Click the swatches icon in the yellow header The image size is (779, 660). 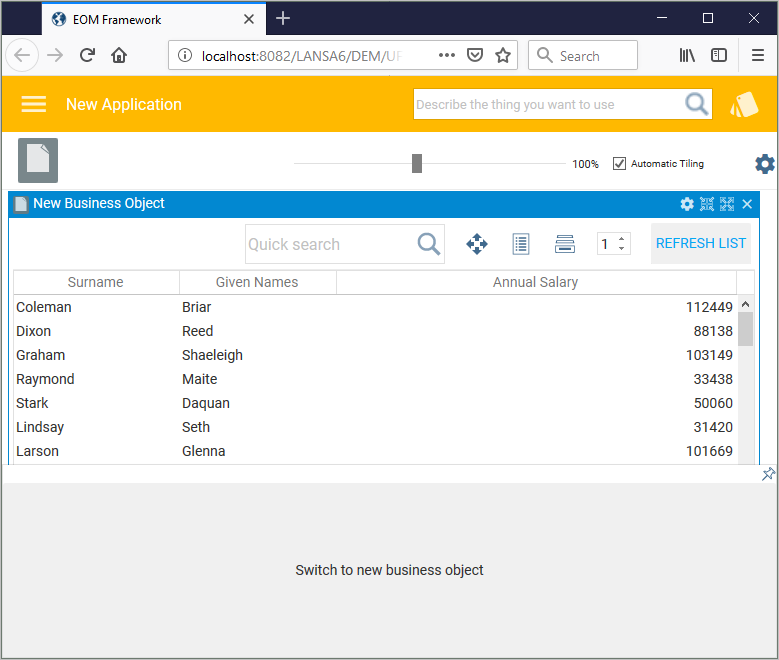[744, 105]
